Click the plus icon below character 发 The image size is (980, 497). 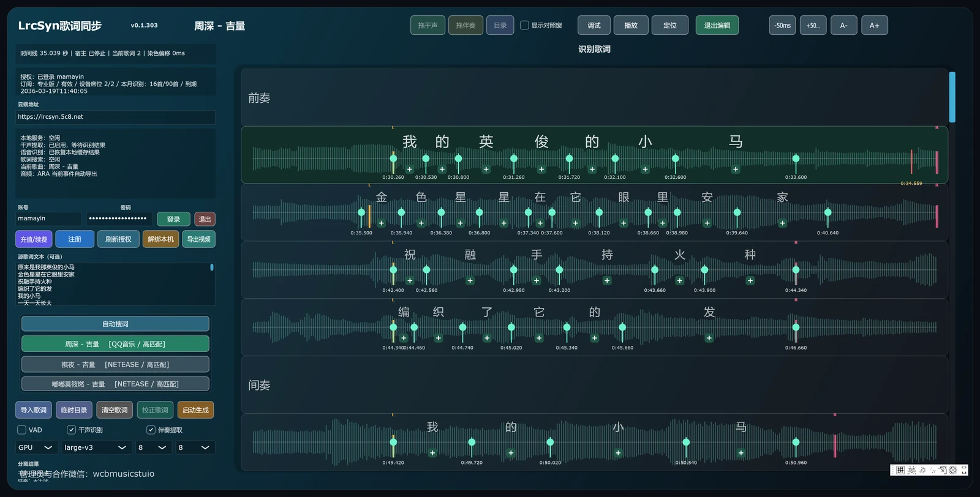tap(709, 338)
